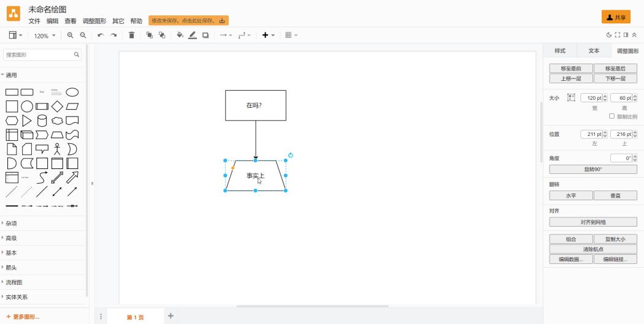
Task: Expand the 杂项 shapes section
Action: click(43, 223)
